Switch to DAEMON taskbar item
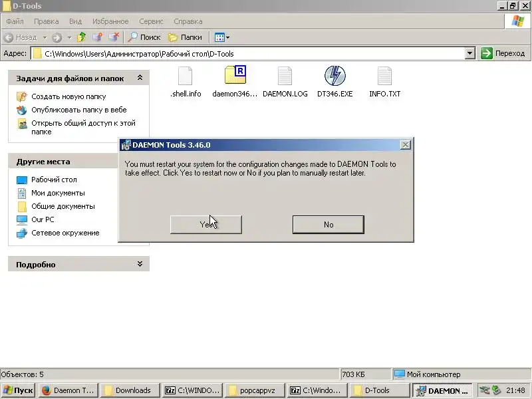The image size is (532, 399). point(442,390)
